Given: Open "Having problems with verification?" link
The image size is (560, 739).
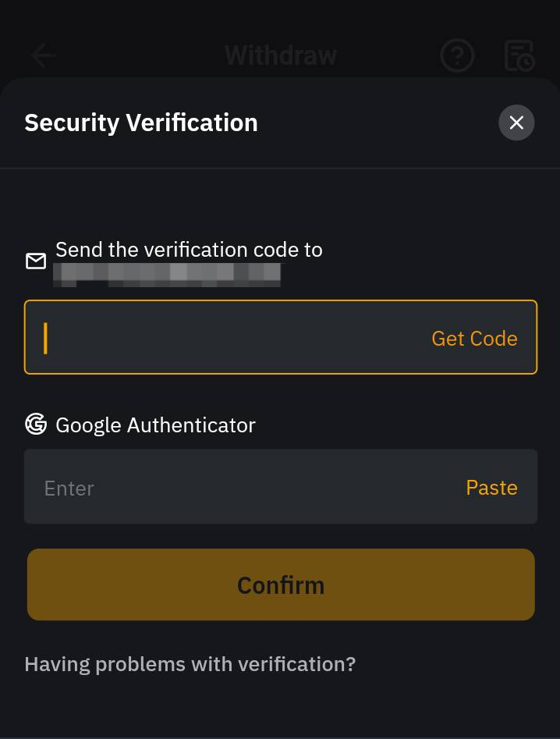Looking at the screenshot, I should click(x=190, y=664).
